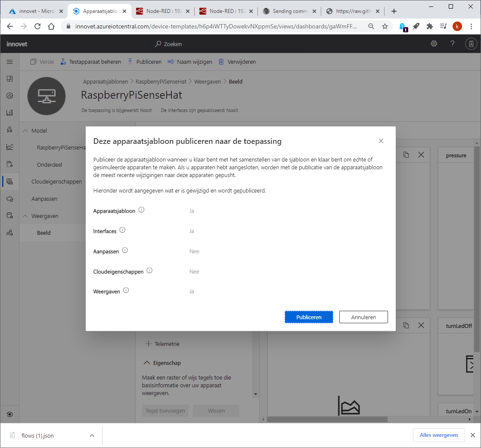Open the jobs icon in the left sidebar
Screen dimensions: 481x448
pos(10,164)
